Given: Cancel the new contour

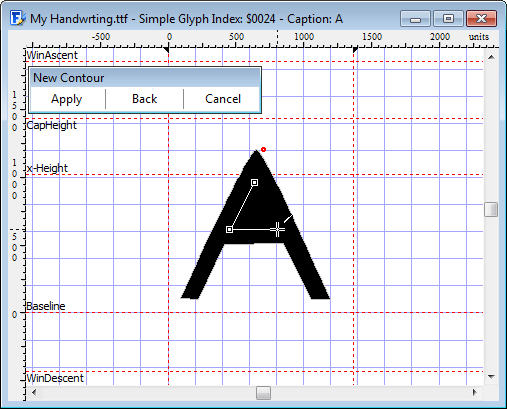Looking at the screenshot, I should click(223, 99).
